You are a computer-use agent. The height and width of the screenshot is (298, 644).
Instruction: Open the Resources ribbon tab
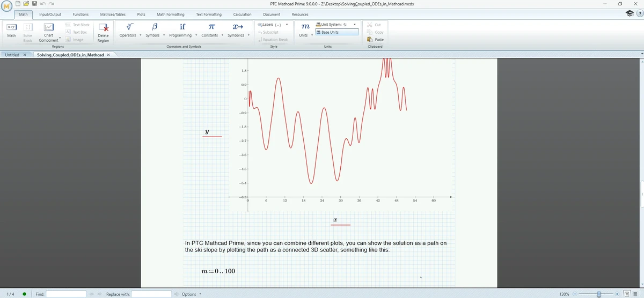pyautogui.click(x=299, y=14)
